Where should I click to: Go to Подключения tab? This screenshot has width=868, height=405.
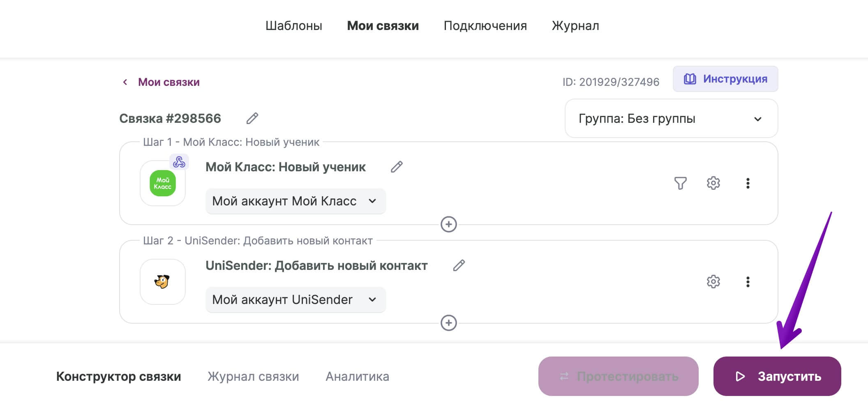click(485, 26)
